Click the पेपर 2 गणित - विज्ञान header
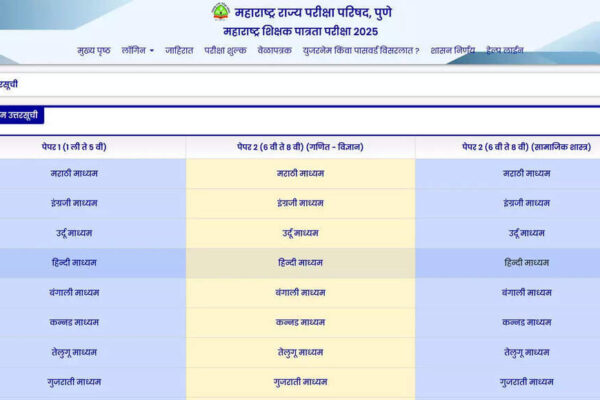 tap(300, 147)
